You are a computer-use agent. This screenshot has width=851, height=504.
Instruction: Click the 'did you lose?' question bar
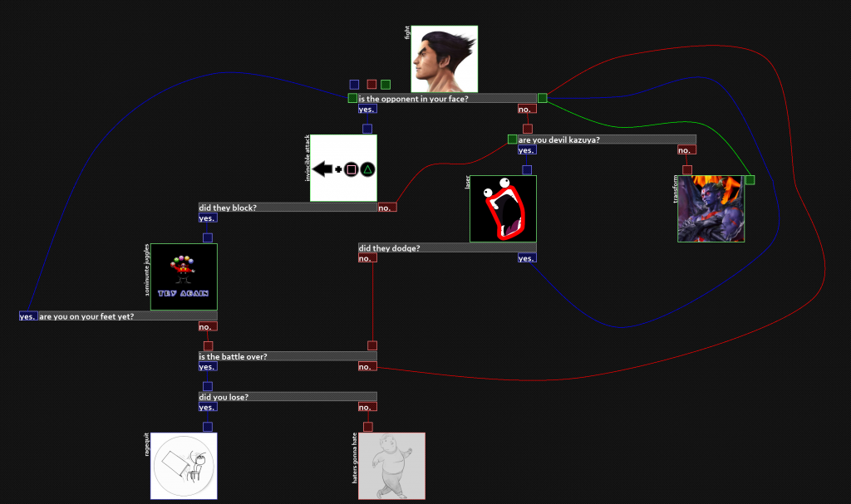tap(288, 397)
